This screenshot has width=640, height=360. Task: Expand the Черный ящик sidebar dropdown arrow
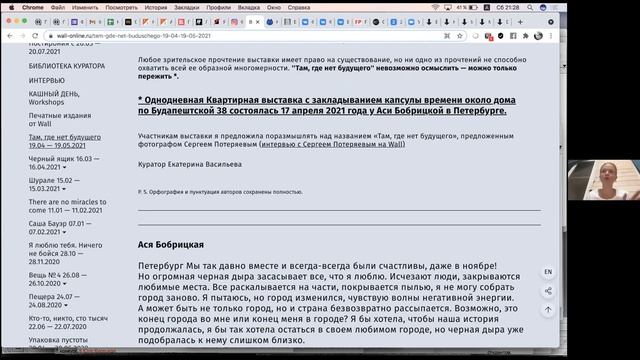[x=64, y=167]
